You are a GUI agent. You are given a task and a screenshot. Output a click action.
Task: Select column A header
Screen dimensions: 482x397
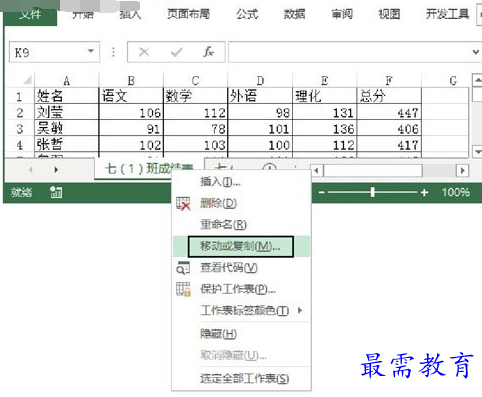tap(67, 81)
